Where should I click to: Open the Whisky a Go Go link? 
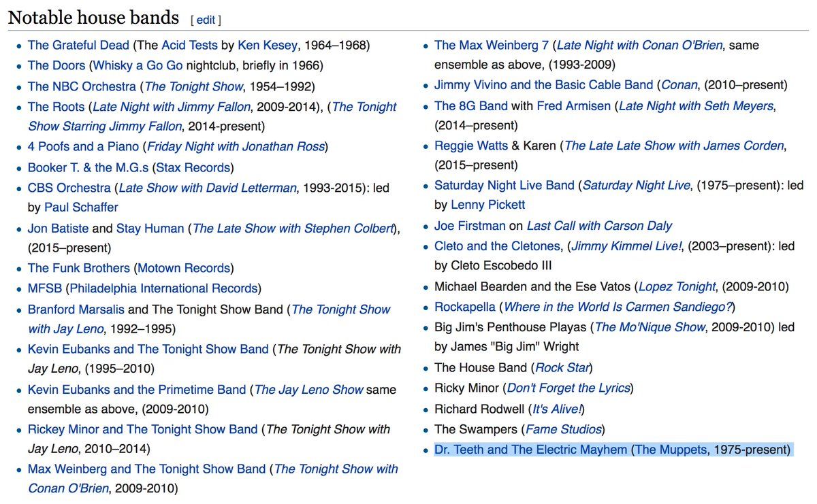138,66
